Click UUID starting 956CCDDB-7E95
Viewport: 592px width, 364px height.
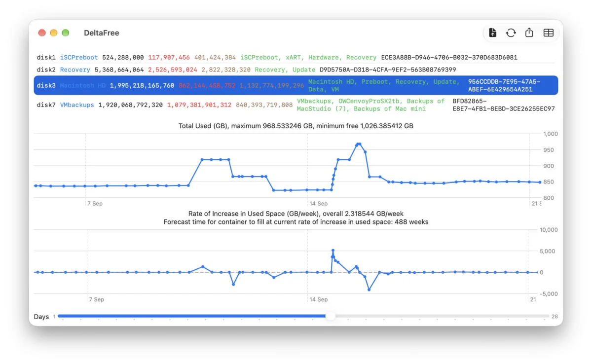tap(504, 85)
